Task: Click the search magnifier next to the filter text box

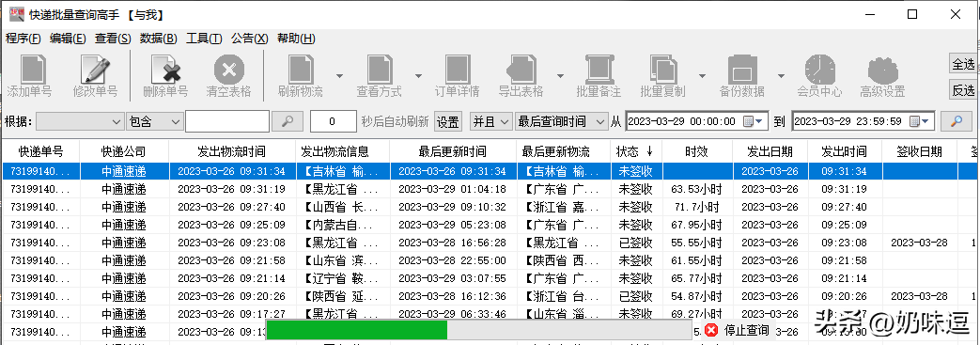Action: tap(288, 121)
